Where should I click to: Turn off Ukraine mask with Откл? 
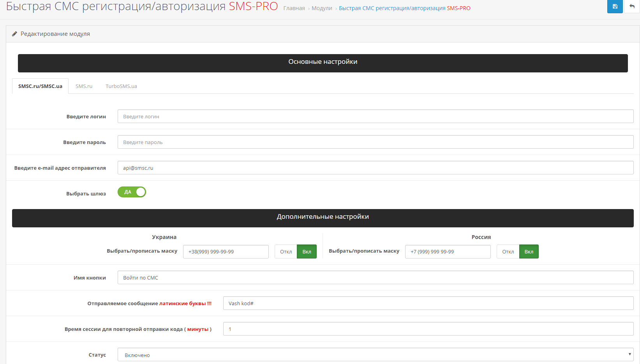(286, 251)
